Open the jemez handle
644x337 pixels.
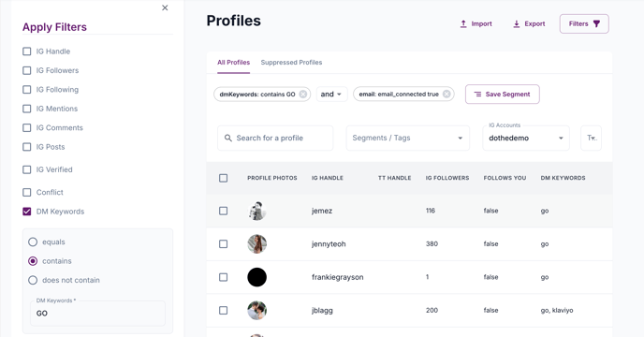point(322,211)
